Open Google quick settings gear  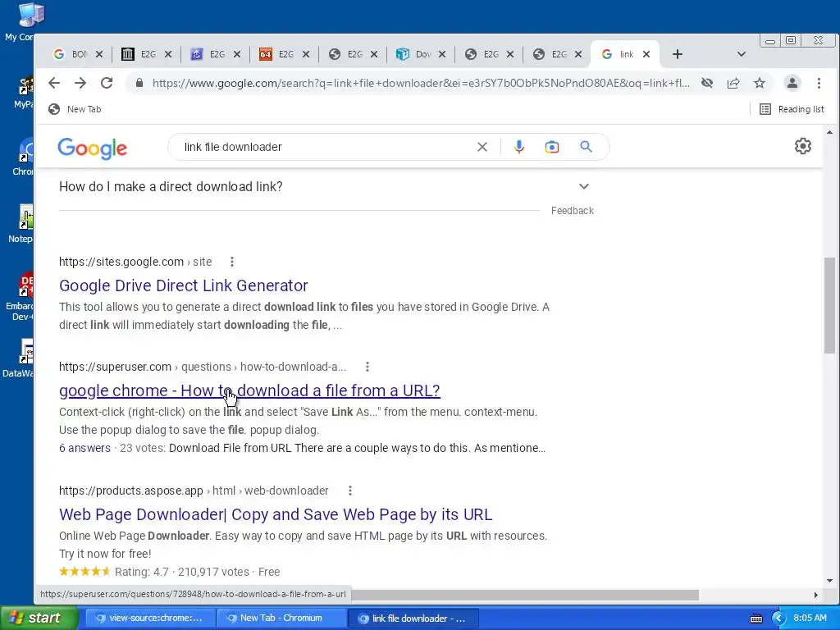(802, 146)
